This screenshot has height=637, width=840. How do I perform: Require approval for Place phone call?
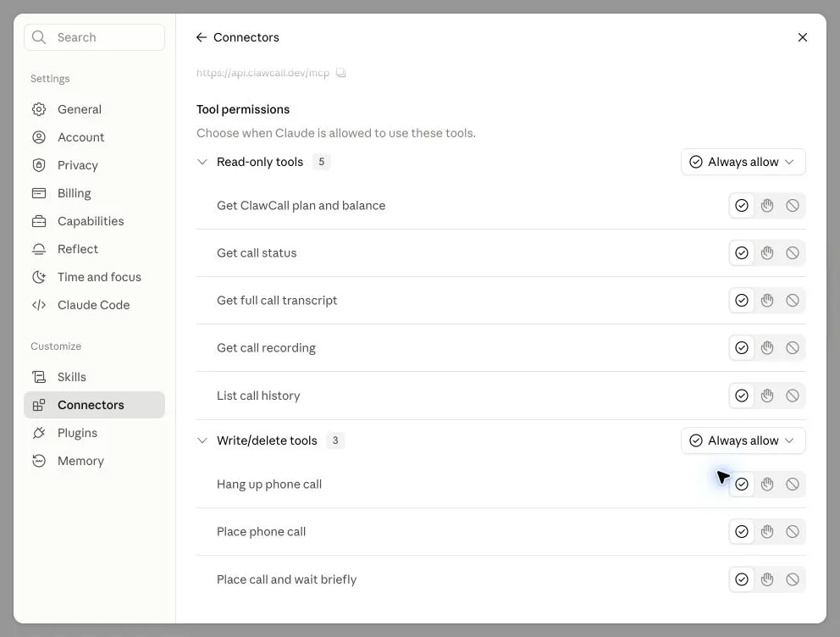(767, 531)
